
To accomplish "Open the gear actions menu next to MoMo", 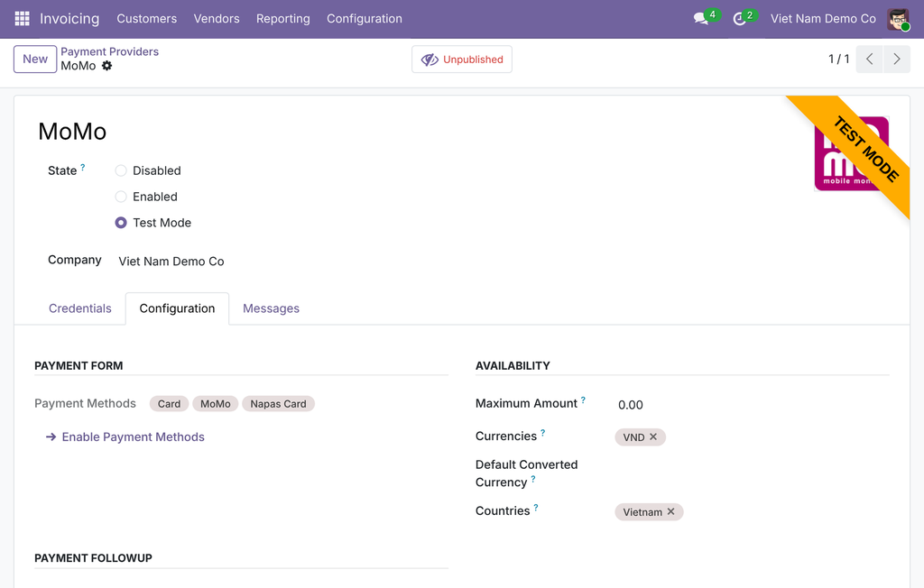I will pos(106,66).
